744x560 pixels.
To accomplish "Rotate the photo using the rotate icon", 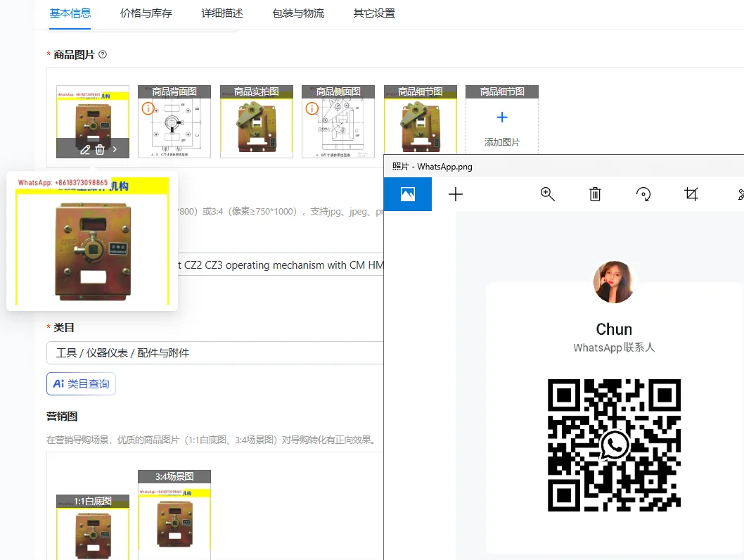I will (643, 194).
